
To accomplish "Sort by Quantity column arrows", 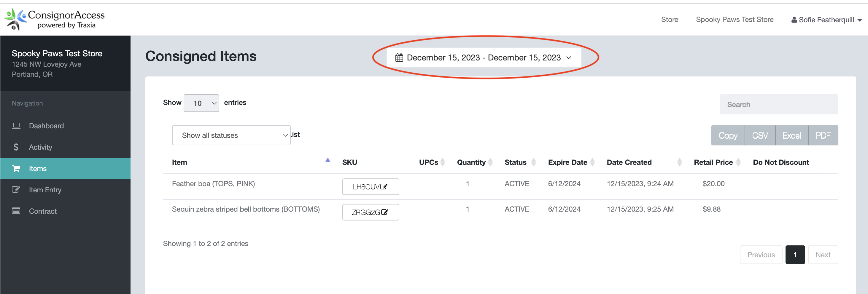I will click(491, 162).
